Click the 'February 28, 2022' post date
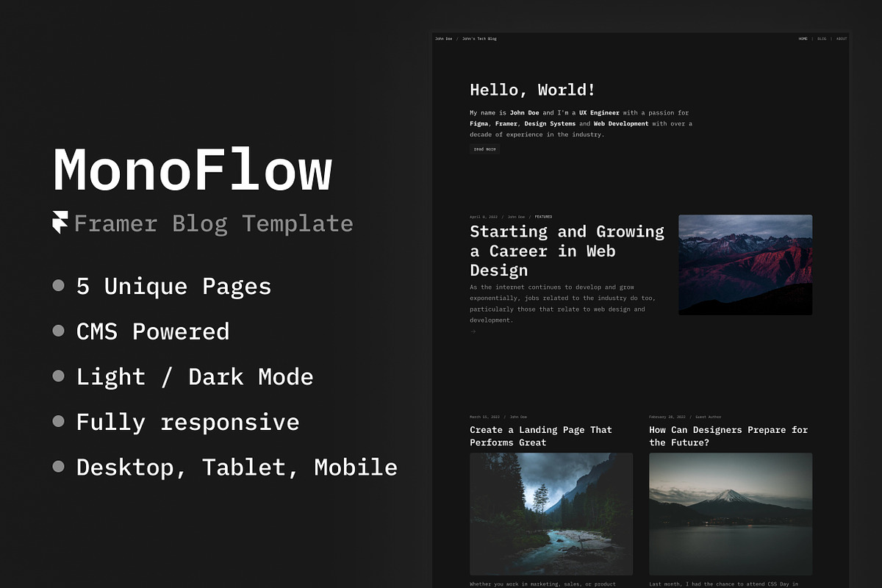The width and height of the screenshot is (882, 588). point(667,417)
